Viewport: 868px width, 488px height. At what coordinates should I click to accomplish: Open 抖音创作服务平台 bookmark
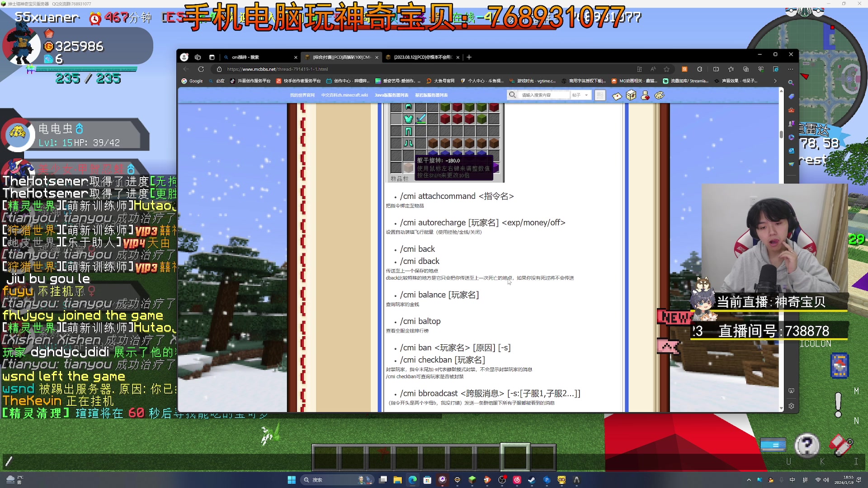point(250,81)
